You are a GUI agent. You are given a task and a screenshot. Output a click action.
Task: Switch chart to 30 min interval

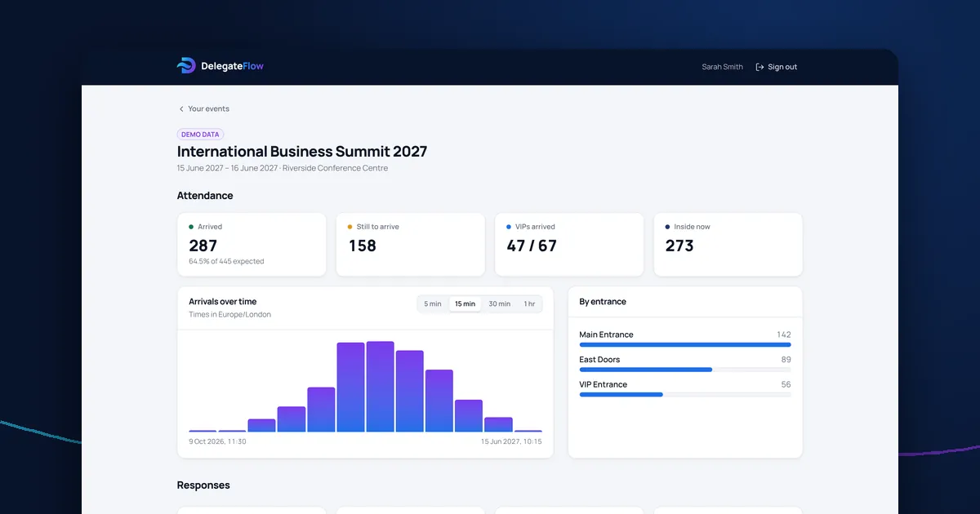499,304
